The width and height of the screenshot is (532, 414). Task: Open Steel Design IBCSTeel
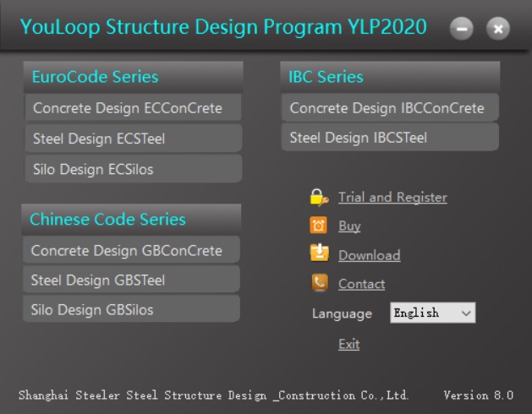[389, 138]
